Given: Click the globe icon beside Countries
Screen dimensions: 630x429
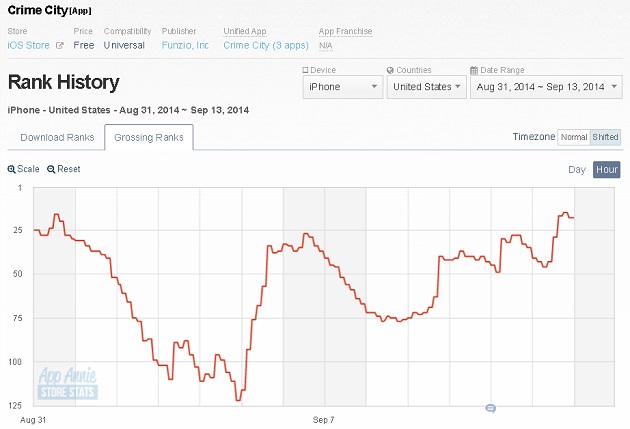Looking at the screenshot, I should coord(390,70).
